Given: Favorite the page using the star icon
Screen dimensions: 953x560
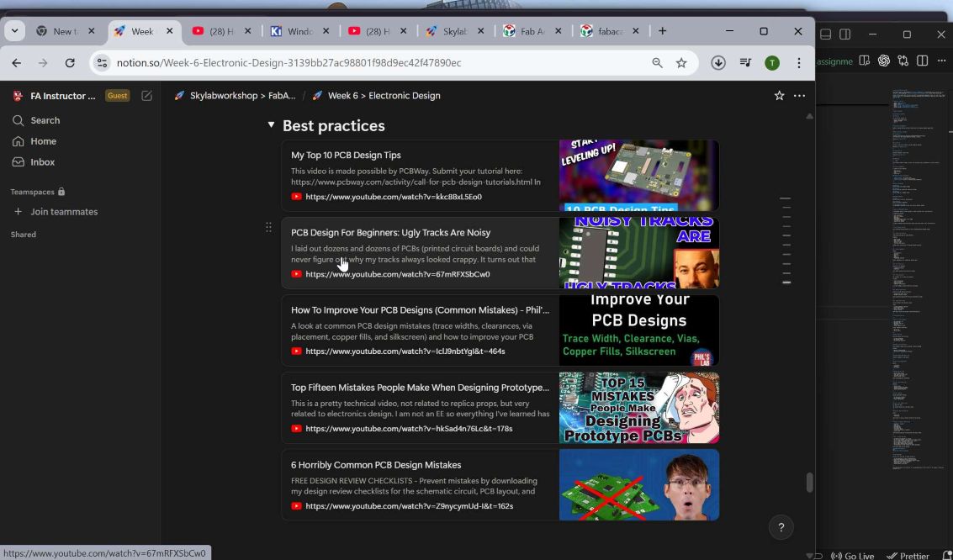Looking at the screenshot, I should [x=778, y=95].
